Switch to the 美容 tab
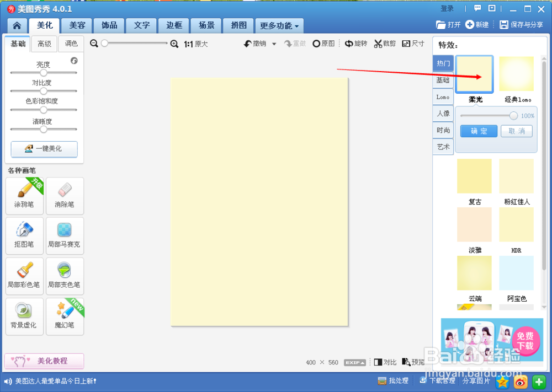This screenshot has width=552, height=392. [77, 25]
